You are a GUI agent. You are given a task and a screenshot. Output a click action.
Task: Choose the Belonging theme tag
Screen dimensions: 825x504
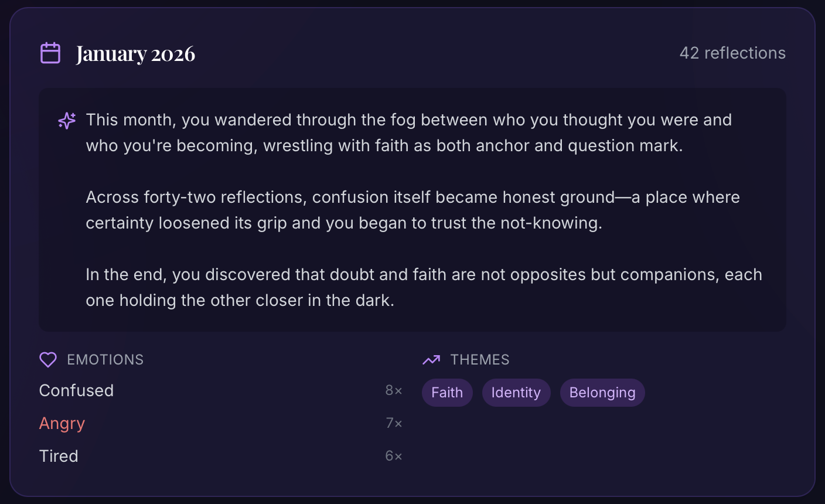tap(602, 393)
